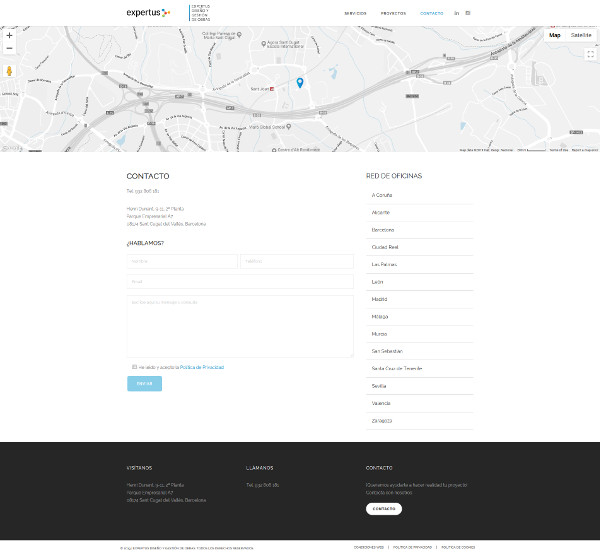
Task: Click the footer telephone number
Action: [x=262, y=485]
